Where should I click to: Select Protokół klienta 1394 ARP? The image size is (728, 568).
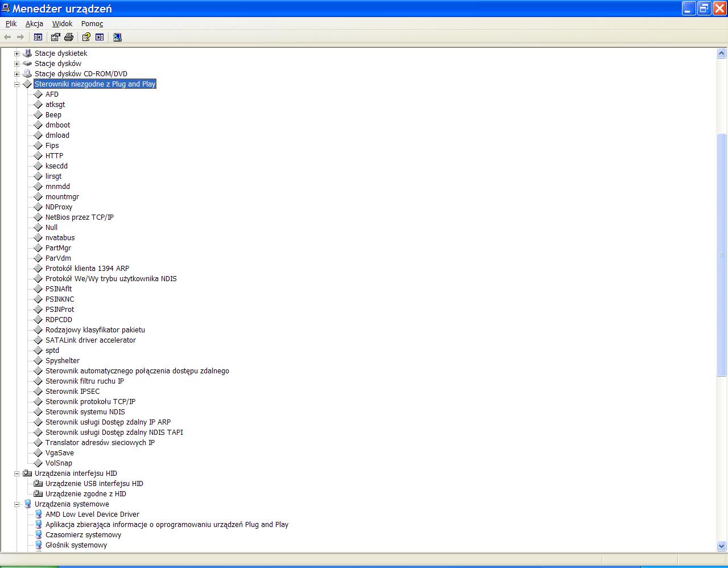87,269
